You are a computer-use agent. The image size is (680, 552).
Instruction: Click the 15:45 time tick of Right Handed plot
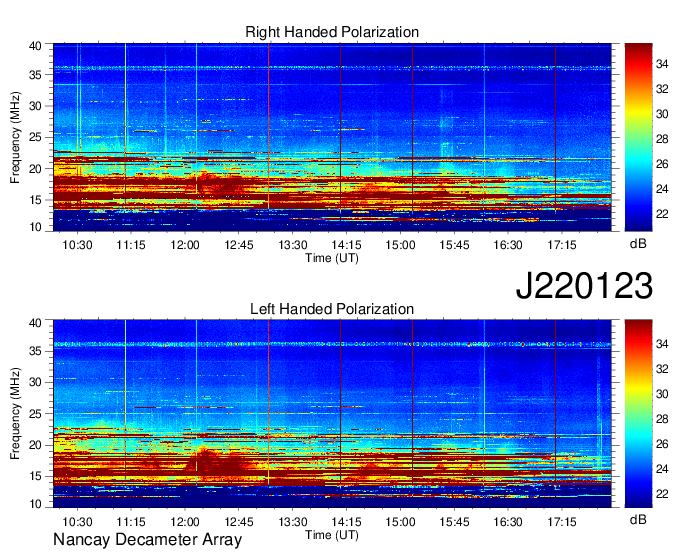tap(454, 245)
